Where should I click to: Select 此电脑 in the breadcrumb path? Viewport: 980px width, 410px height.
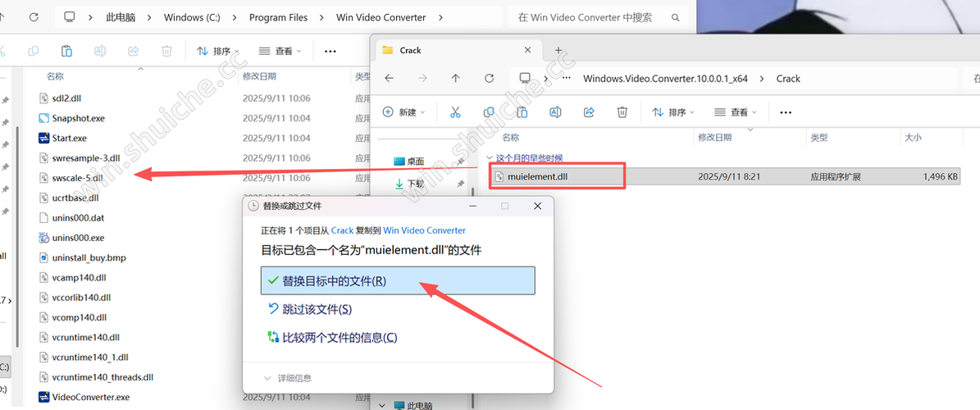pyautogui.click(x=122, y=17)
